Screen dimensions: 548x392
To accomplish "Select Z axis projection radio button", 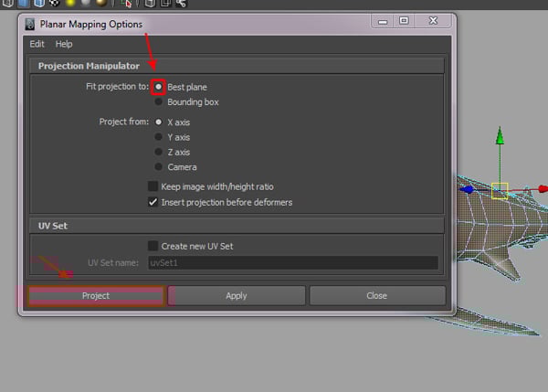I will [159, 153].
